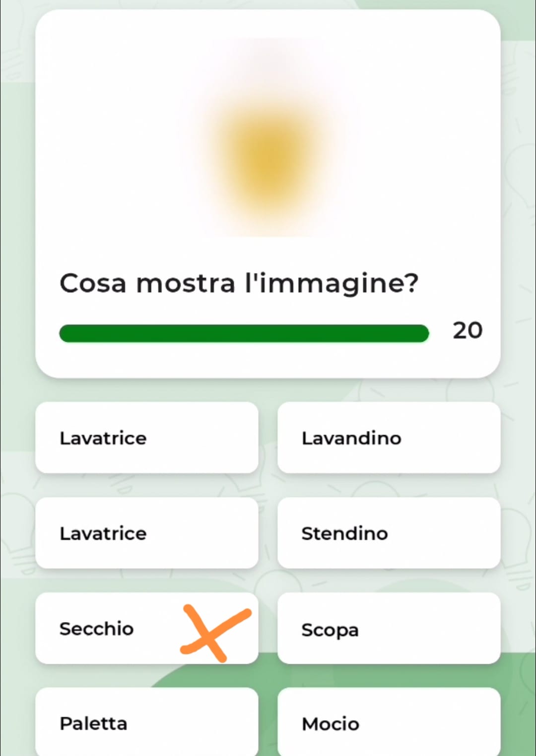Select the Lavatrice option beside Lavandino

point(146,438)
